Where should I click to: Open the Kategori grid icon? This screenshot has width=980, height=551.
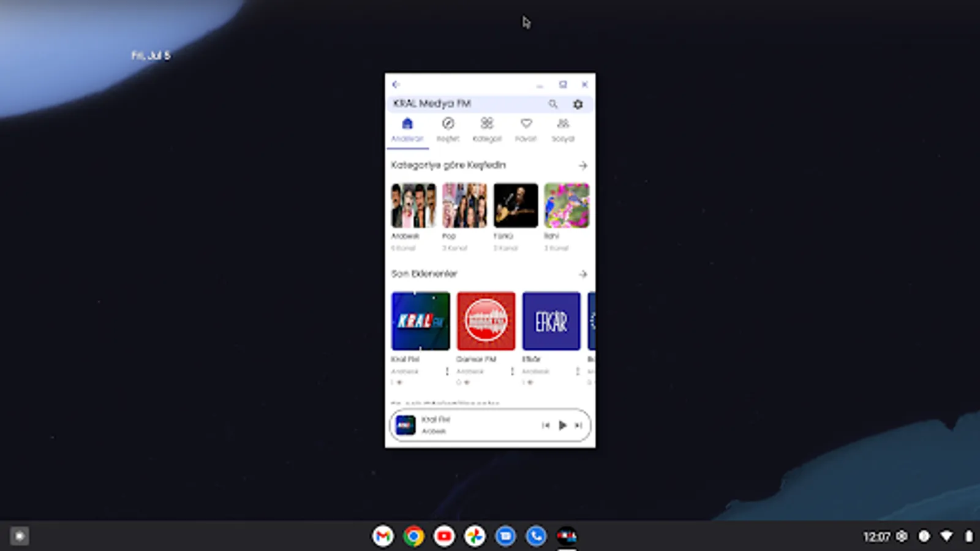coord(486,124)
